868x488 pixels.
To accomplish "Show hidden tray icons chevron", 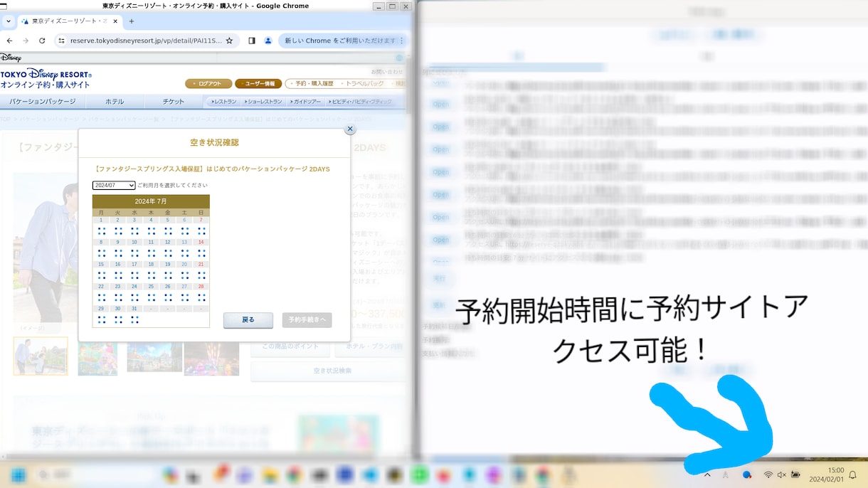I will 707,474.
